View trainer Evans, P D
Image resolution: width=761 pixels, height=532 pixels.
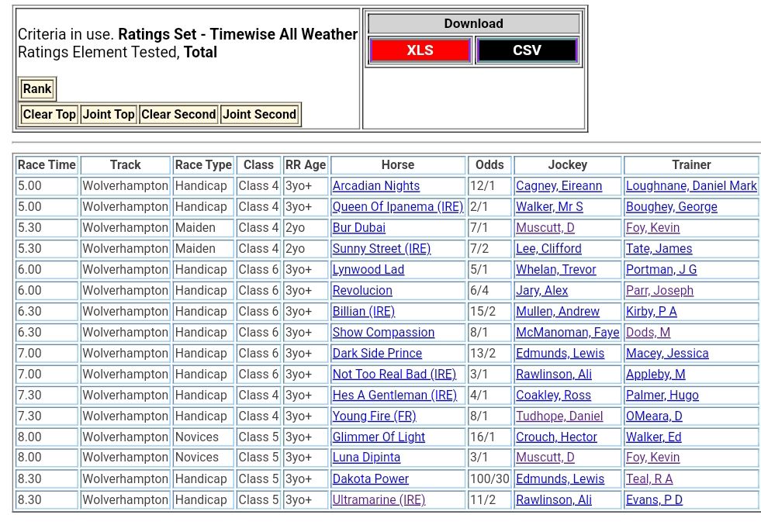tap(654, 500)
